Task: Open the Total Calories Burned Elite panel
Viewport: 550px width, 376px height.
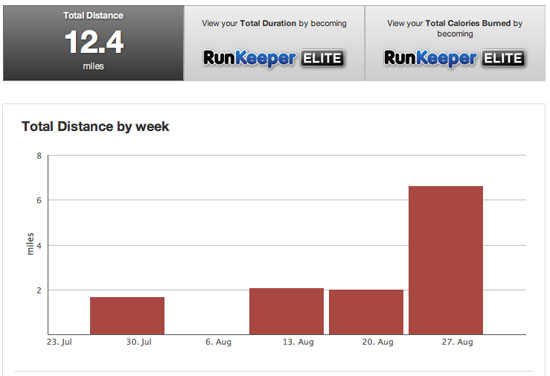Action: pos(455,43)
